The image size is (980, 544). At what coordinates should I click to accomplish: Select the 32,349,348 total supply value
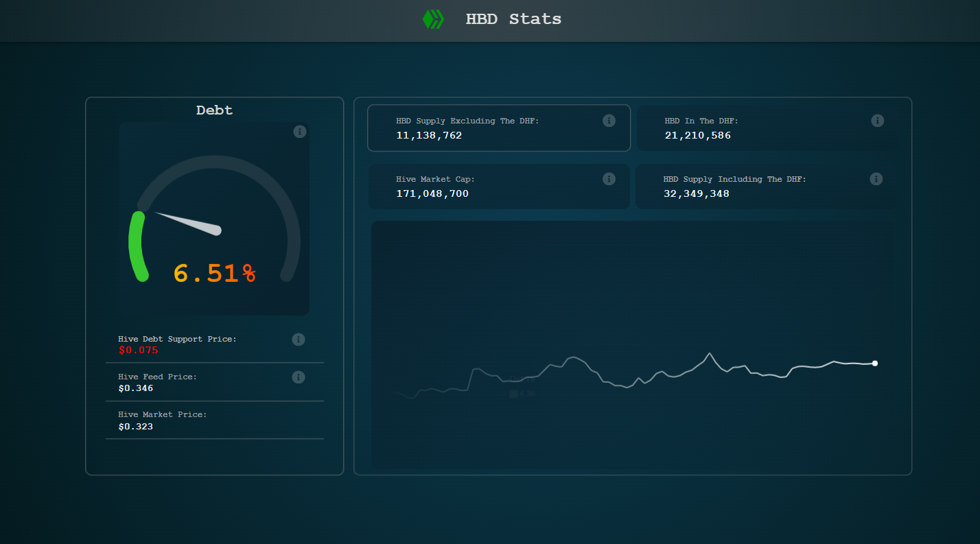(697, 194)
